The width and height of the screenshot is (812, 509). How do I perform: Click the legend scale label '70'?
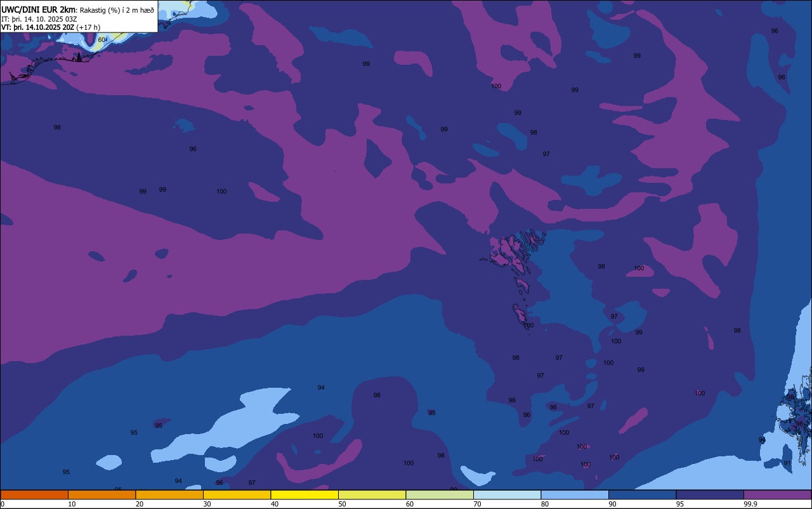(x=477, y=504)
